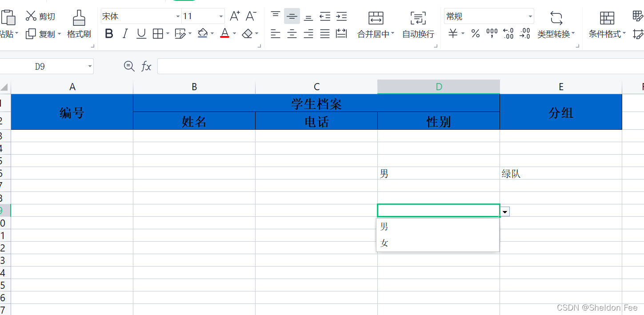Screen dimensions: 644x315
Task: Choose 女 from the dropdown list
Action: 438,243
